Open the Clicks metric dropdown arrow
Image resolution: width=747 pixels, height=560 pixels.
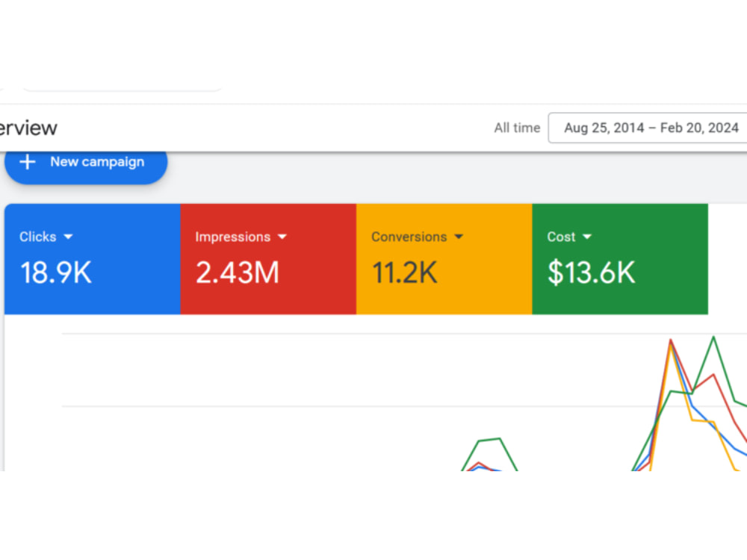point(68,237)
